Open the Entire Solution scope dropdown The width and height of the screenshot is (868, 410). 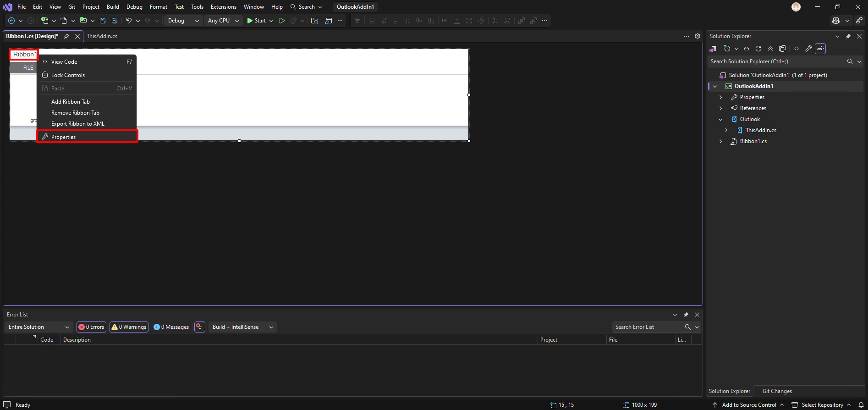click(38, 327)
